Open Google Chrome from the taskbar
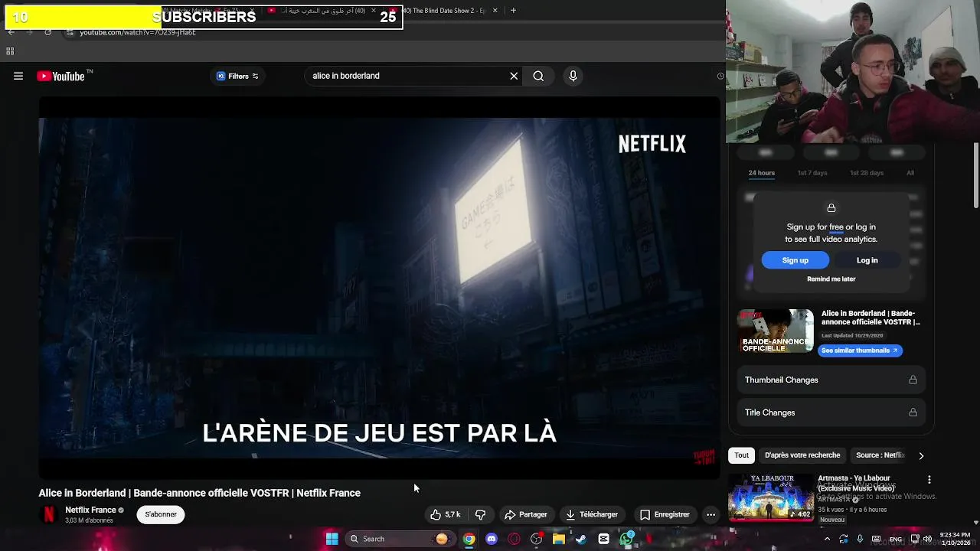This screenshot has height=551, width=980. pyautogui.click(x=469, y=539)
